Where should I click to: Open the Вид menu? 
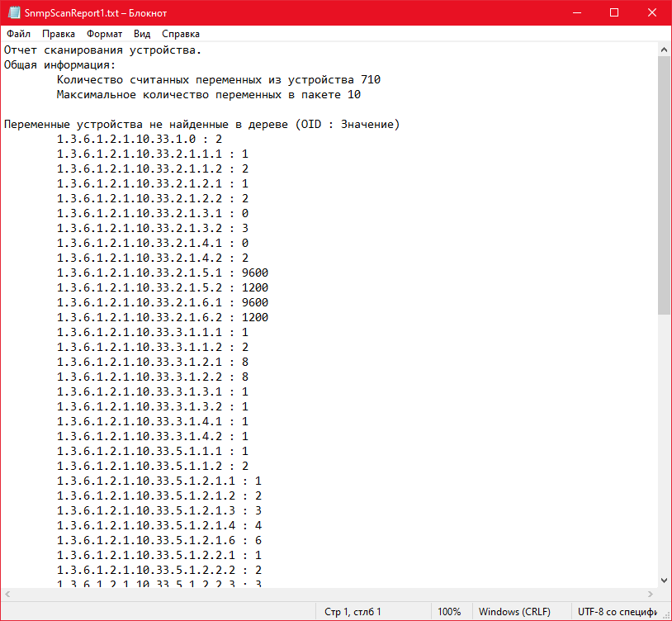coord(140,34)
